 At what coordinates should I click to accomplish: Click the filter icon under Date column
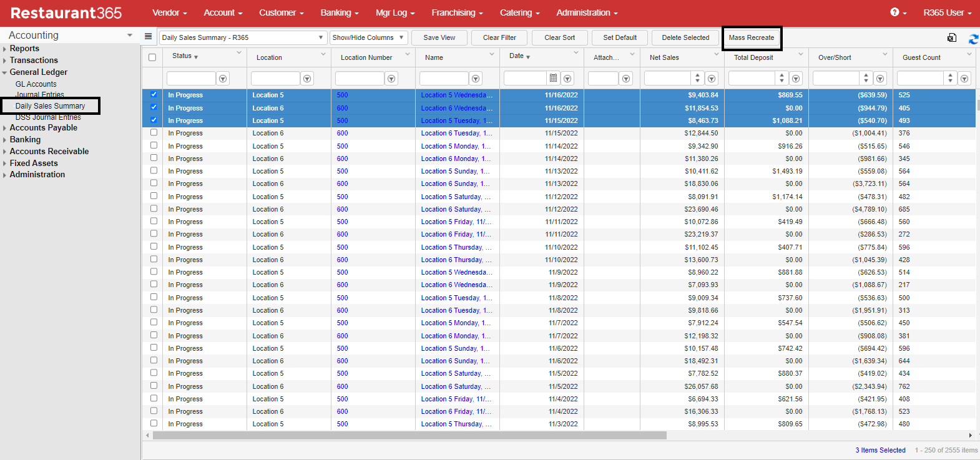tap(567, 79)
